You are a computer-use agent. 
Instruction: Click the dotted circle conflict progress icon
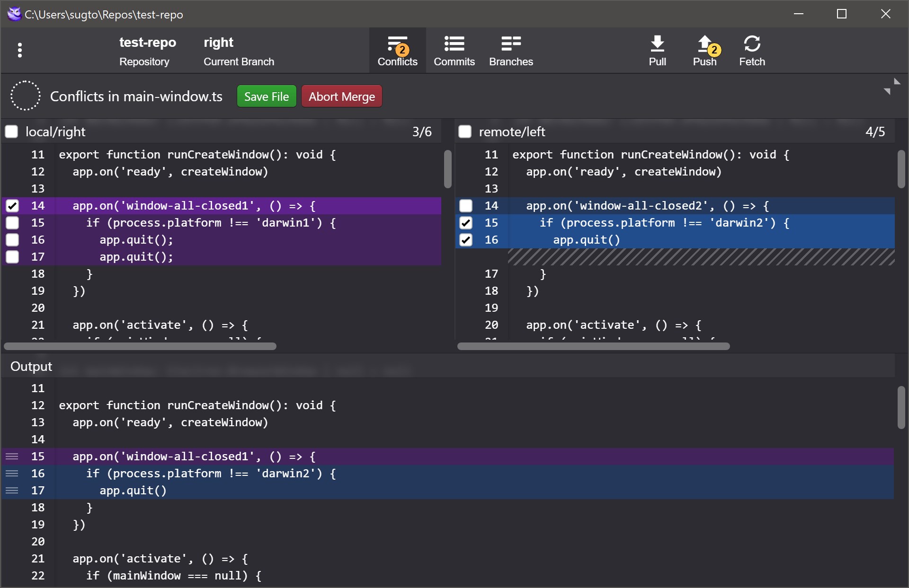(x=26, y=96)
